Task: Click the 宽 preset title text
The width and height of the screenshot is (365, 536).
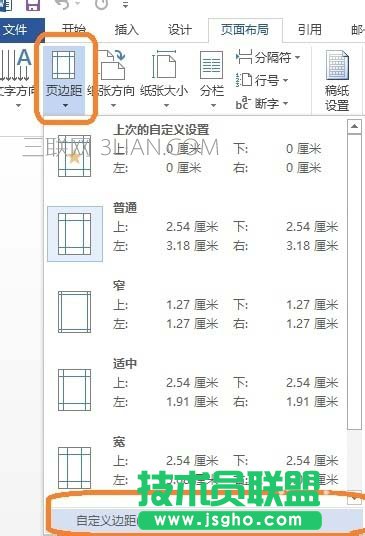Action: tap(119, 442)
